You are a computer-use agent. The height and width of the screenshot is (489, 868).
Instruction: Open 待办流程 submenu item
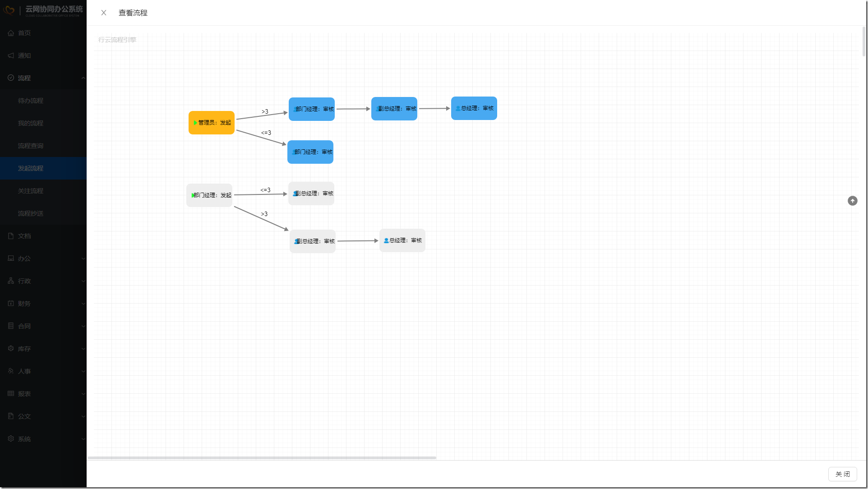point(43,101)
